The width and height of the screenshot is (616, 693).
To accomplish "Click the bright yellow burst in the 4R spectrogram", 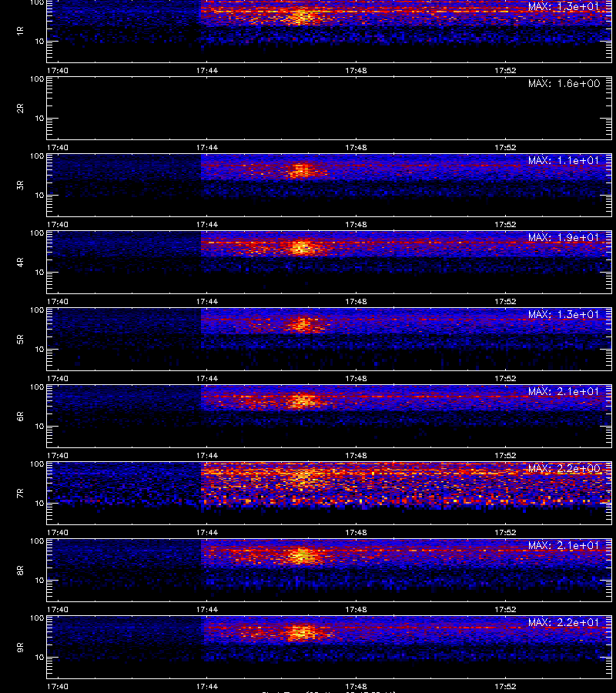I will pyautogui.click(x=303, y=246).
